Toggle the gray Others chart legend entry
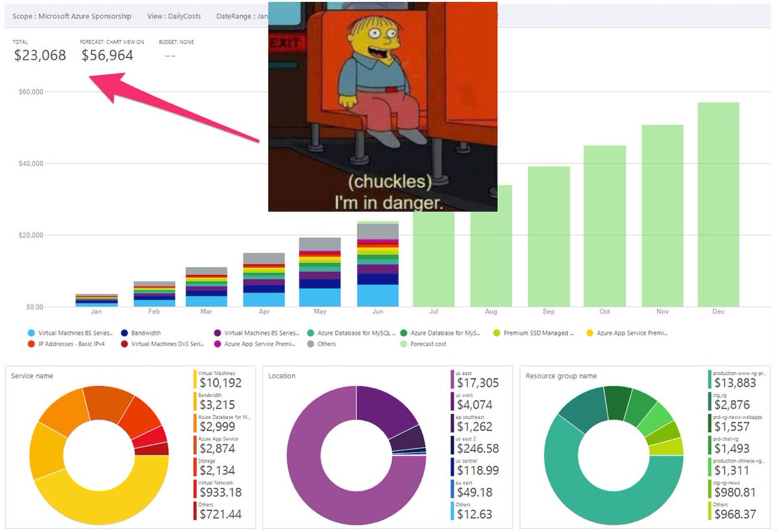Viewport: 779px width, 532px height. (x=321, y=344)
